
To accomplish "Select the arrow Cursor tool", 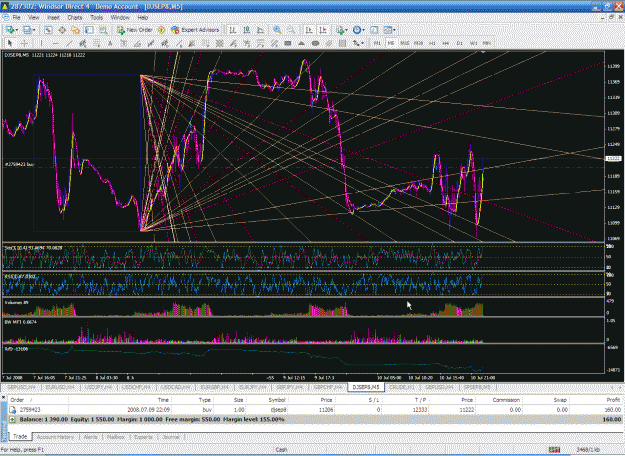I will click(x=10, y=43).
